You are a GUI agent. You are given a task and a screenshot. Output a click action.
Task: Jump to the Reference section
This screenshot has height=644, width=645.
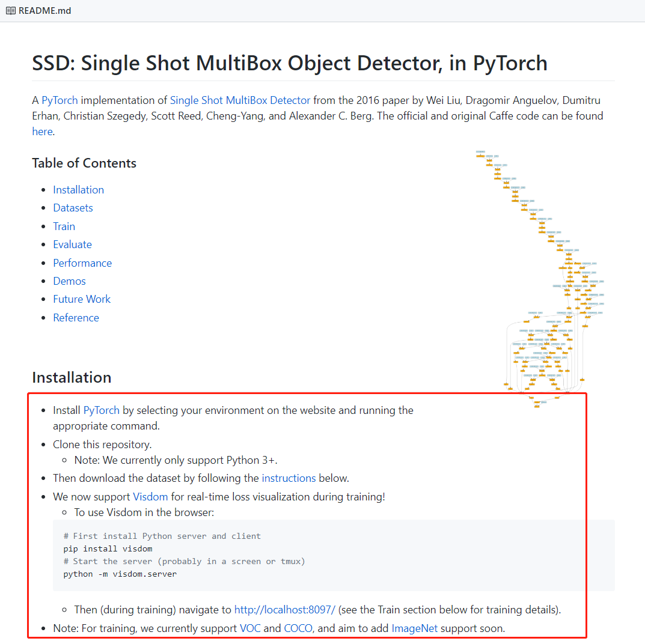(x=76, y=317)
